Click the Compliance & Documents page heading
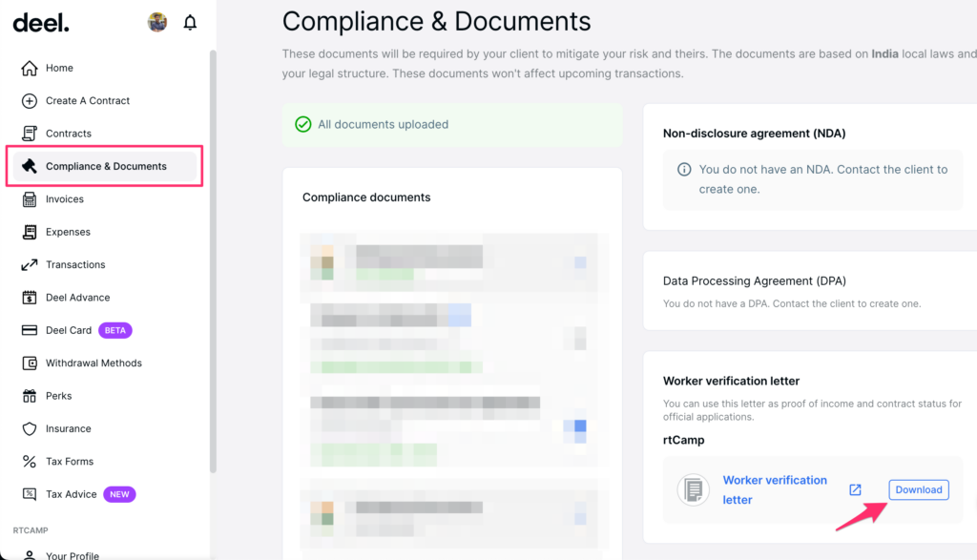The width and height of the screenshot is (977, 560). [436, 21]
